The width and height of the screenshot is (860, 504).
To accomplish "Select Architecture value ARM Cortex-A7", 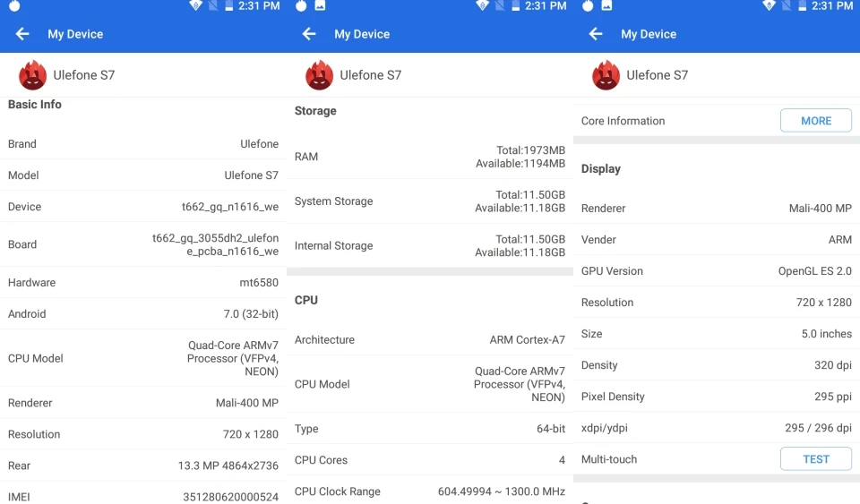I will [x=527, y=339].
